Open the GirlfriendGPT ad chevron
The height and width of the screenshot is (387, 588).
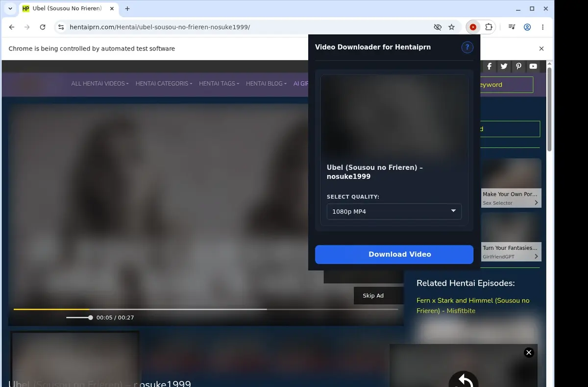pyautogui.click(x=536, y=256)
